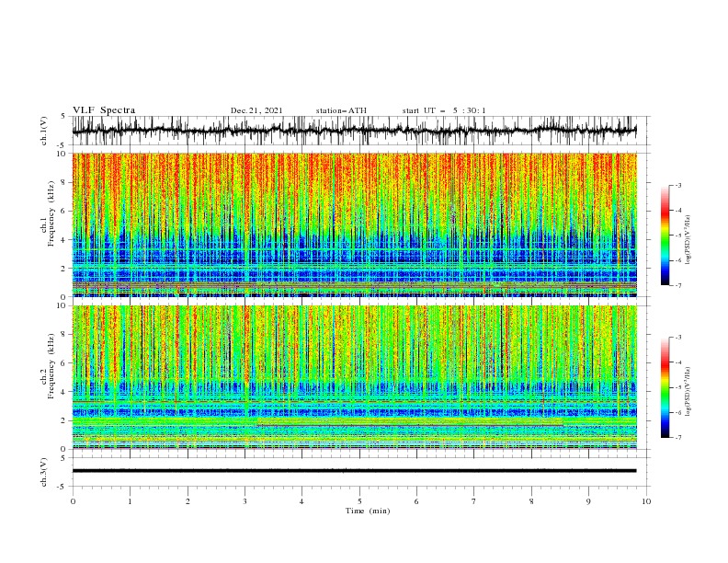728x563 pixels.
Task: Click the ch.1(V) waveform axis label
Action: [44, 131]
